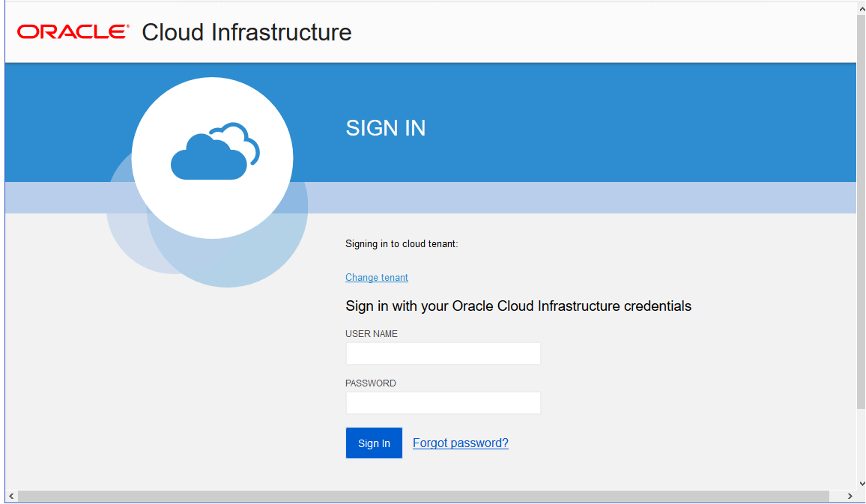Click the 'Signing in to cloud tenant' text

coord(401,244)
